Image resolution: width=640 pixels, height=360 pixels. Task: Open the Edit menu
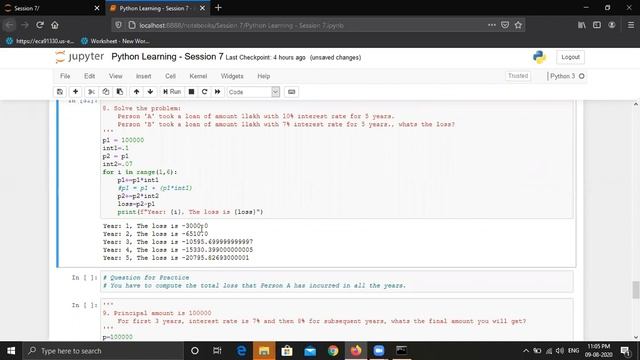point(89,76)
